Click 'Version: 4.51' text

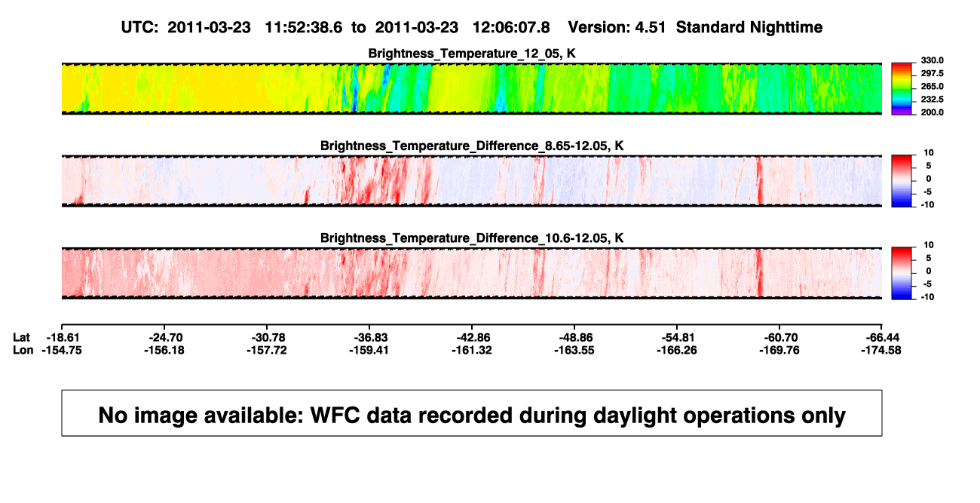[x=618, y=27]
